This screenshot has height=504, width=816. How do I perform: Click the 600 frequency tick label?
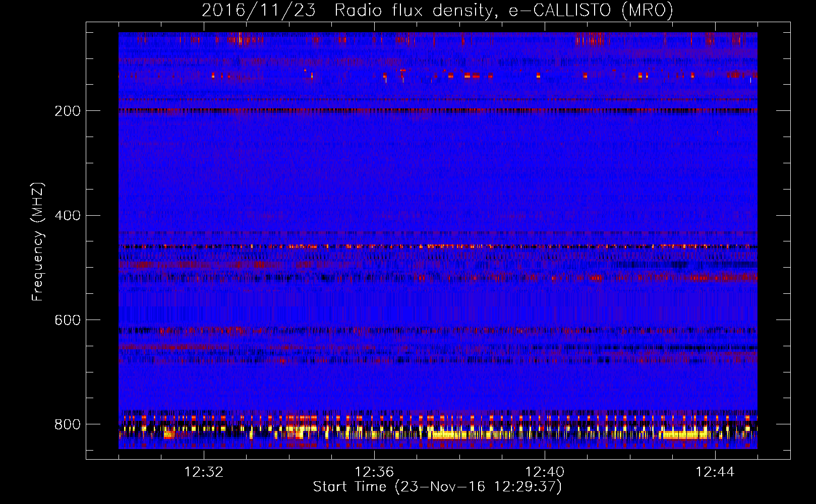click(x=68, y=320)
